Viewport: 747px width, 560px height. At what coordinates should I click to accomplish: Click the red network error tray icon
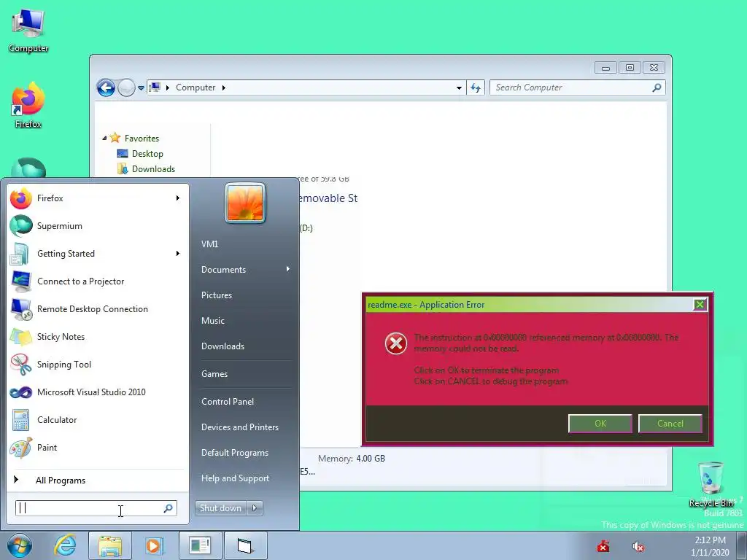coord(603,546)
